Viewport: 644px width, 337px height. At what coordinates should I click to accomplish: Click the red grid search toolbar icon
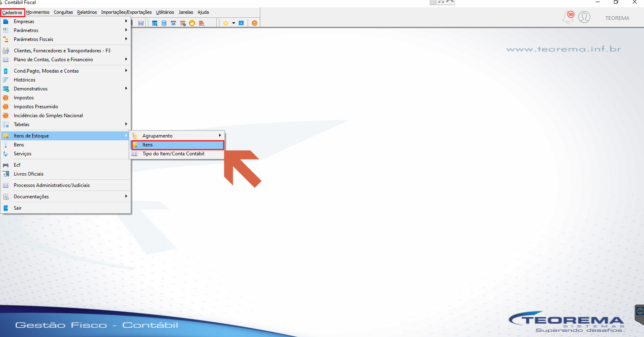201,23
